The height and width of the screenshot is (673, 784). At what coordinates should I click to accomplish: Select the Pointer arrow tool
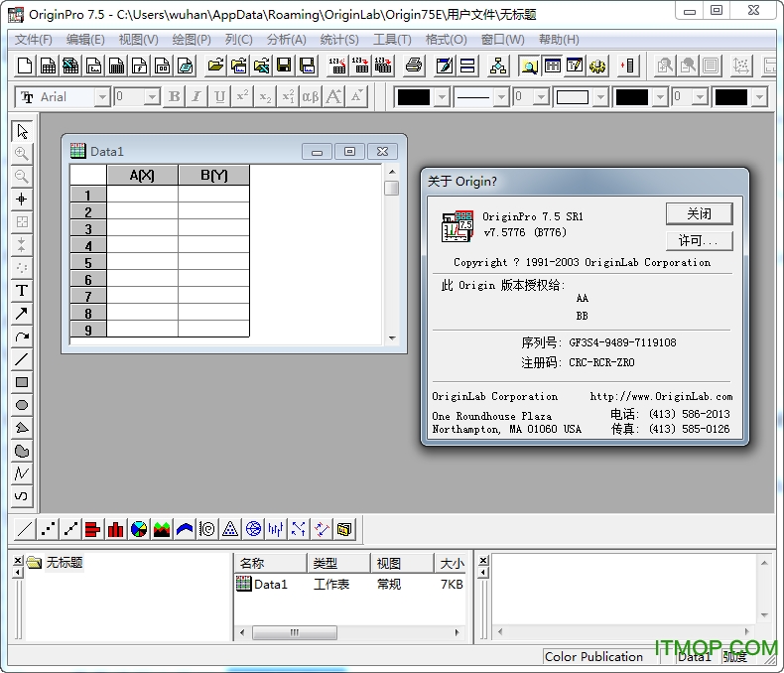point(22,131)
